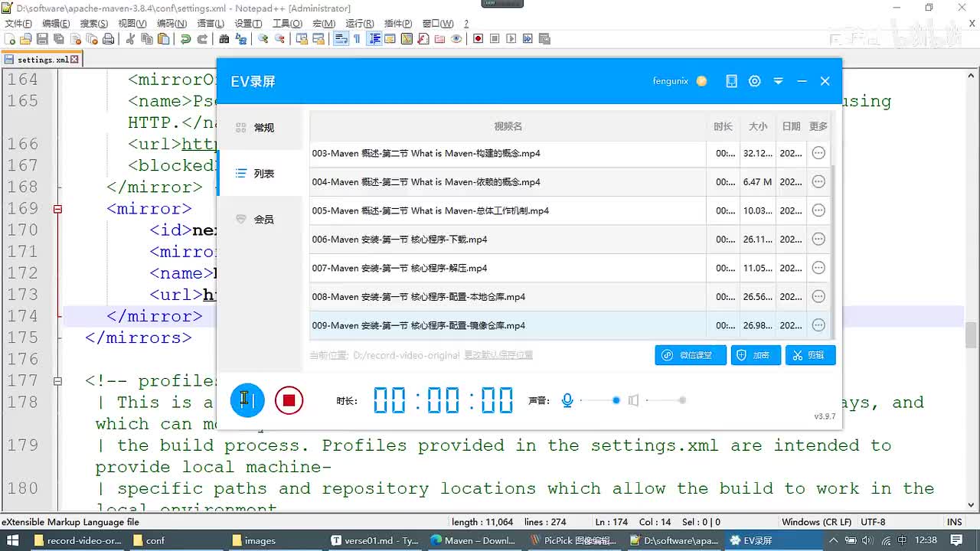This screenshot has height=551, width=980.
Task: Open the record-video-or... taskbar folder
Action: [x=79, y=540]
